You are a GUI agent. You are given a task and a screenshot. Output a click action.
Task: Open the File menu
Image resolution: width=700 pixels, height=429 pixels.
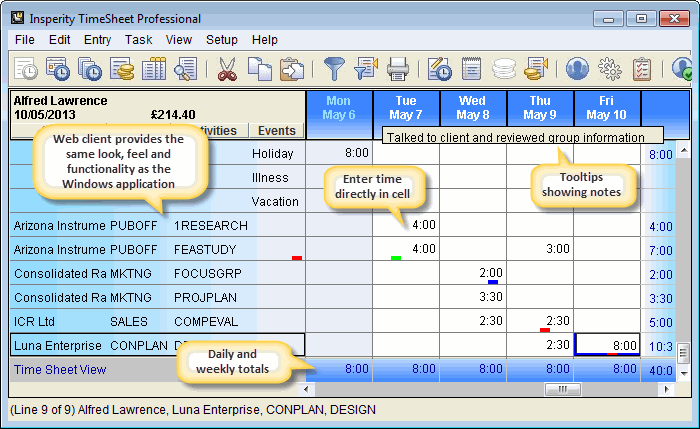click(x=25, y=40)
